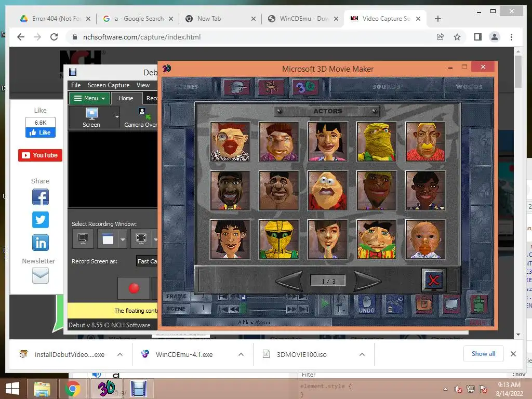Open the Chrome three-dot menu

click(x=511, y=37)
